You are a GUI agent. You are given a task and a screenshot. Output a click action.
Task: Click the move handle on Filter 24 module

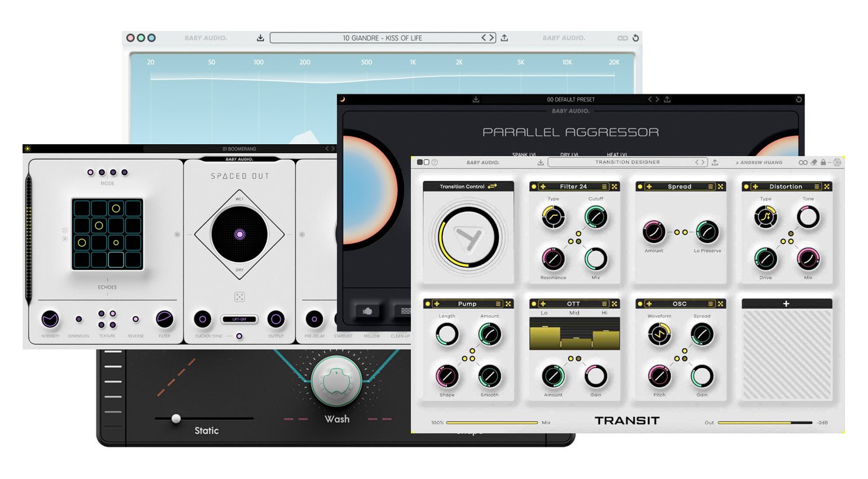(543, 187)
